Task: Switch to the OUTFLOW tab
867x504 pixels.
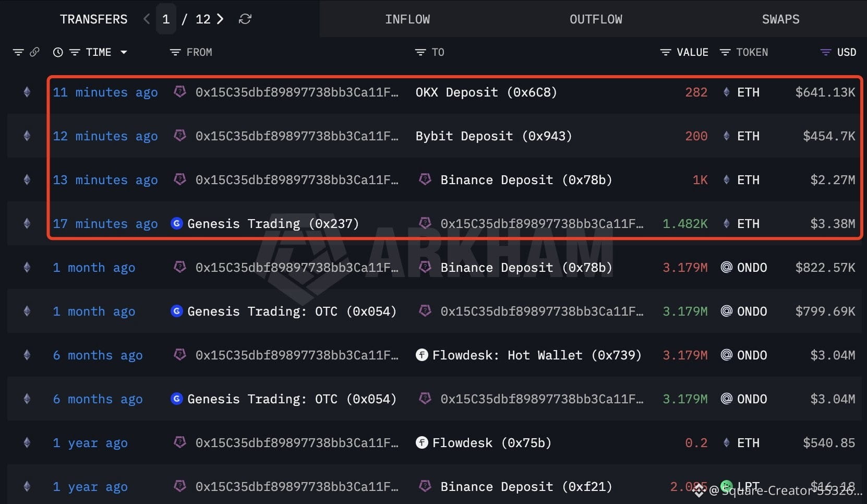Action: pyautogui.click(x=596, y=19)
